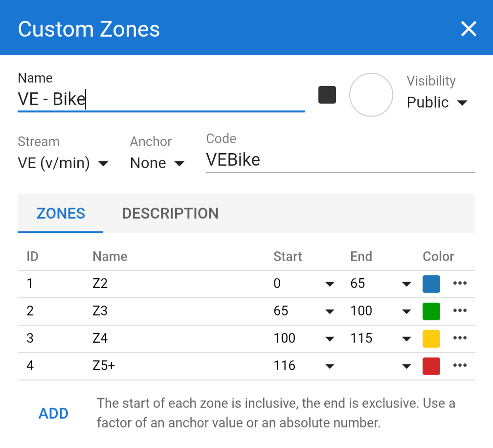Screen dimensions: 493x448
Task: Expand the End value dropdown arrow for Z3
Action: 406,312
